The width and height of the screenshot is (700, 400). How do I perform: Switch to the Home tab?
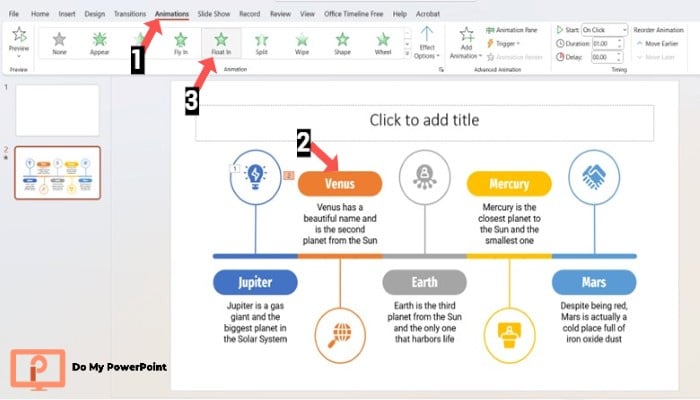tap(40, 14)
